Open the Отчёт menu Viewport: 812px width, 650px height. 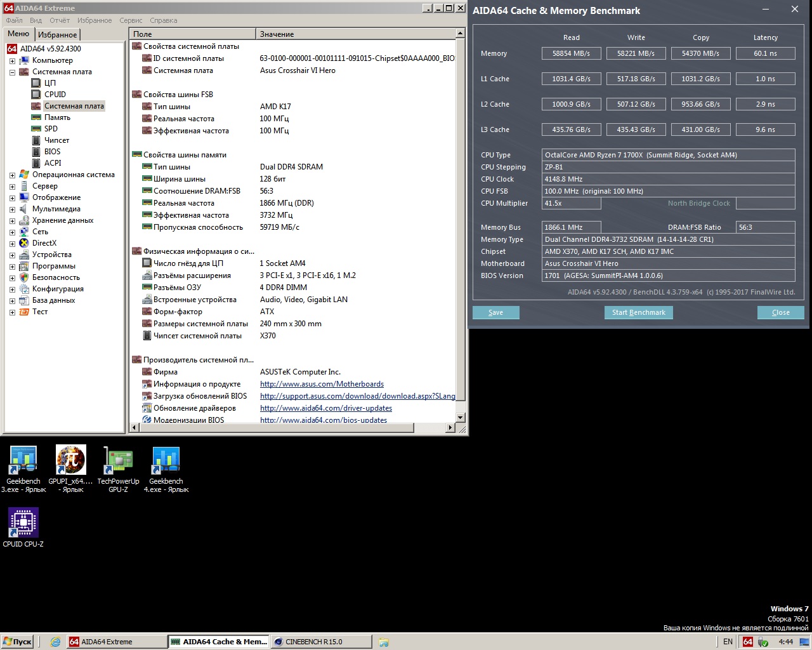[x=60, y=20]
